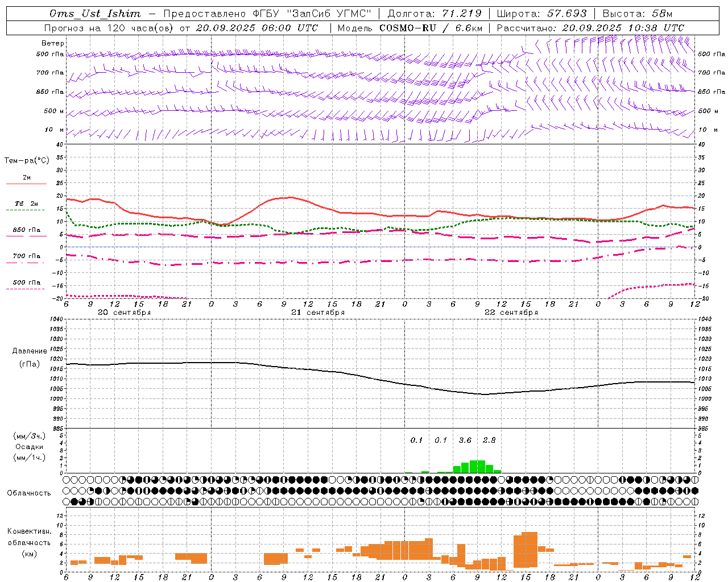
Task: Click the '10 м' wind level label on left
Action: point(55,130)
